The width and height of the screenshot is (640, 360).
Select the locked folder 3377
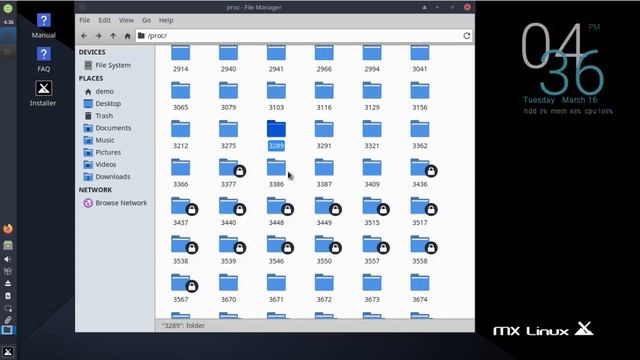pyautogui.click(x=230, y=172)
